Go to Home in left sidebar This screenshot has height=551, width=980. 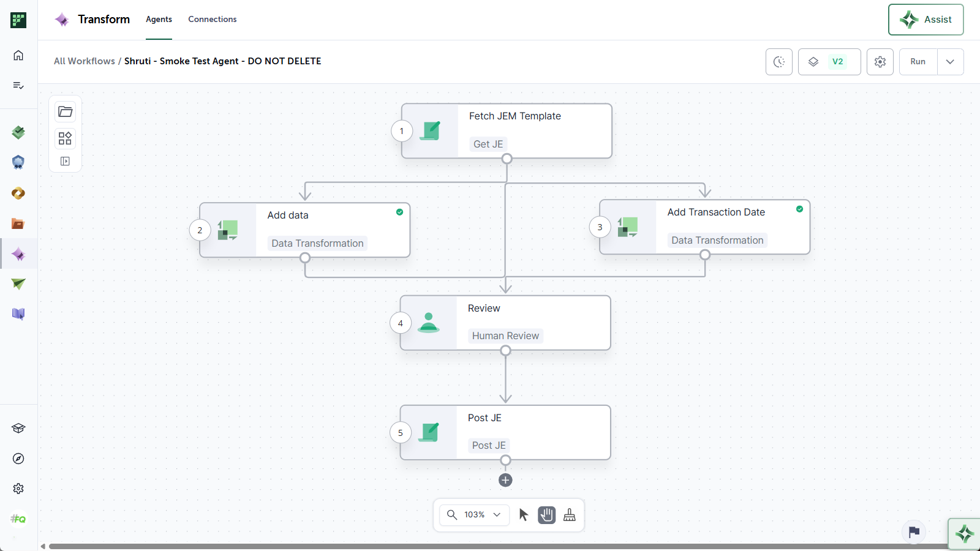(18, 55)
